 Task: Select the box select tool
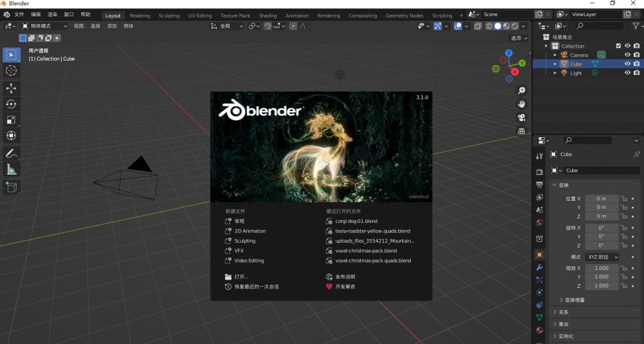pos(12,55)
